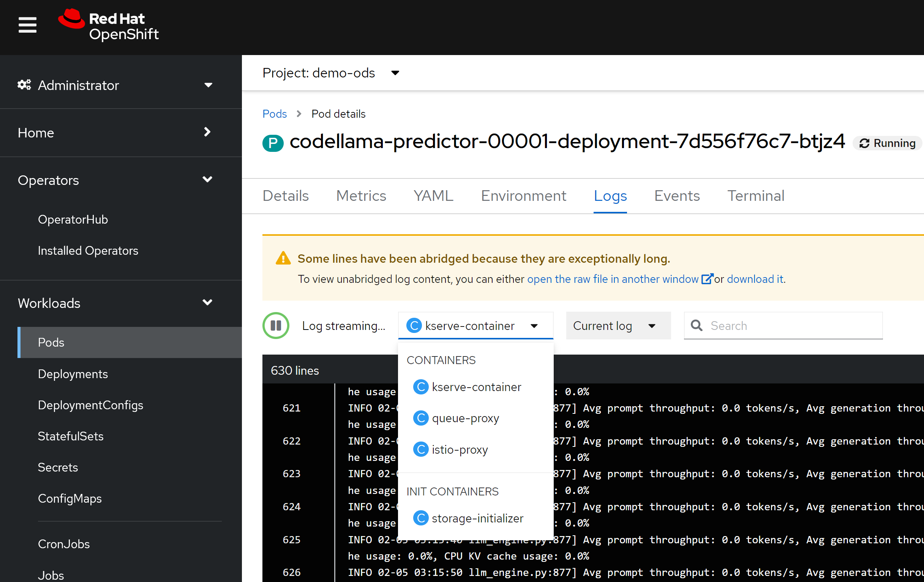This screenshot has width=924, height=582.
Task: Switch to the Events tab
Action: (676, 196)
